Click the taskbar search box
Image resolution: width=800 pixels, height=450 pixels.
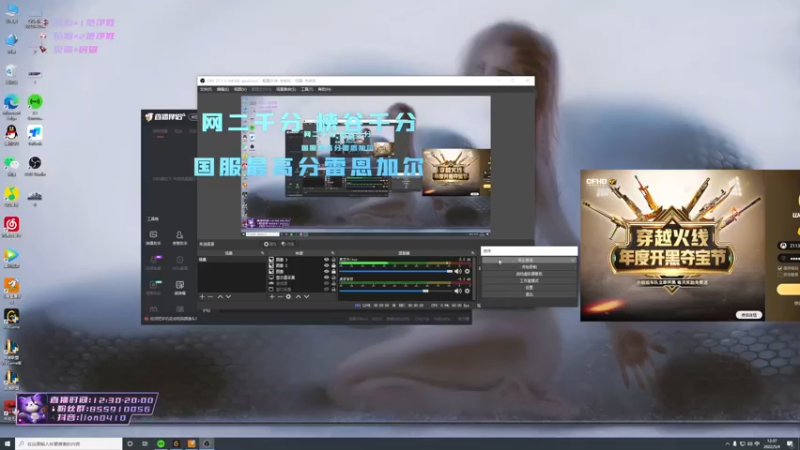point(69,444)
